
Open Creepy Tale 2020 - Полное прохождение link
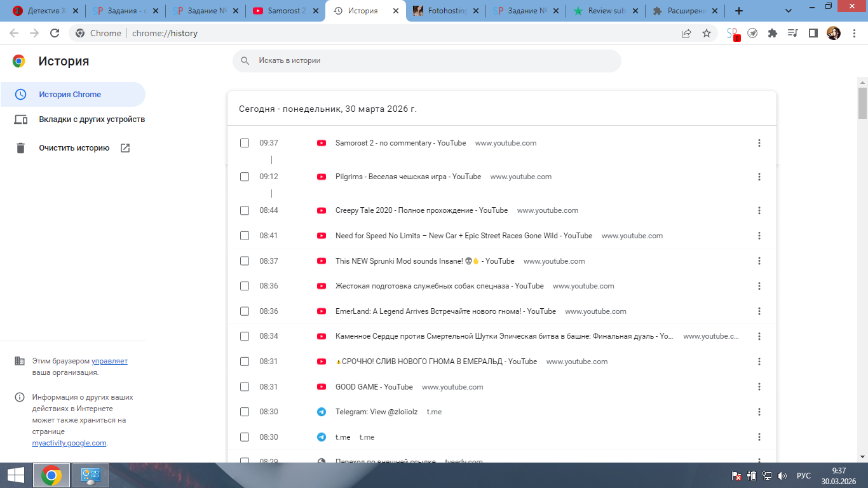click(421, 210)
